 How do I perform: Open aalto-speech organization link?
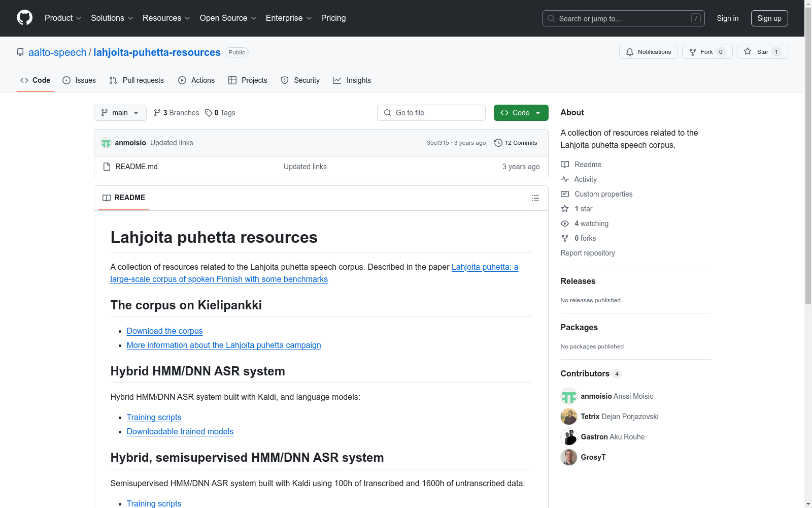point(57,52)
